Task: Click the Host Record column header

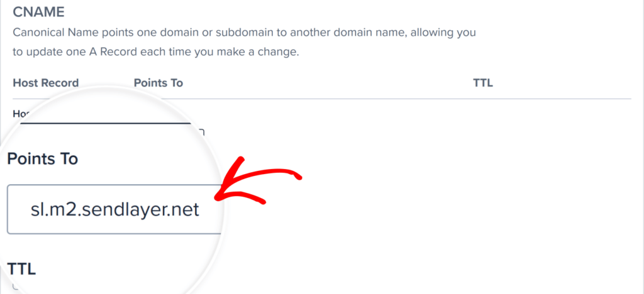Action: click(x=46, y=83)
